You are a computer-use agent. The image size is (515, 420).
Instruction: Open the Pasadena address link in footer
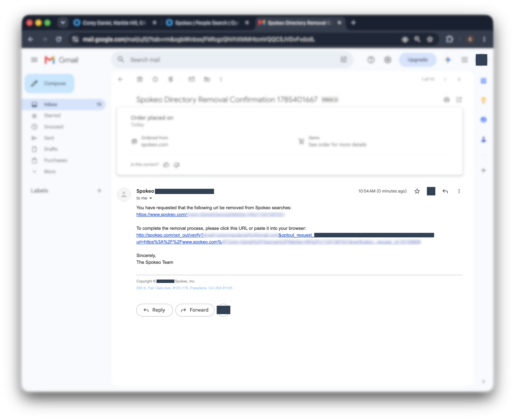point(184,288)
